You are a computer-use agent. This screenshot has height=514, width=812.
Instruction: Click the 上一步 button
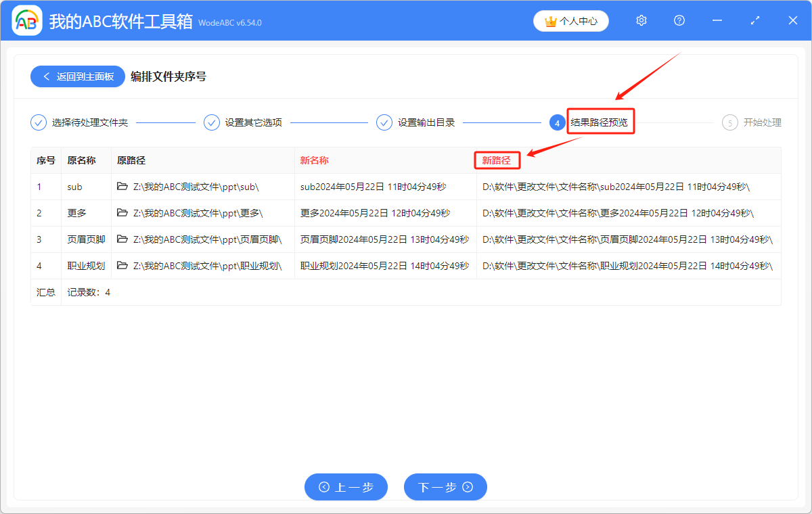346,487
